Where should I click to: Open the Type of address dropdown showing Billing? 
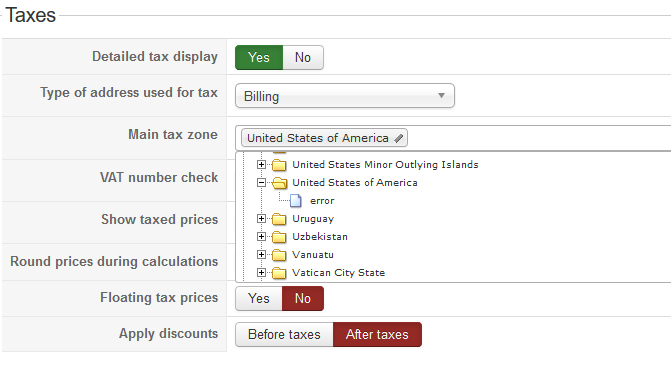345,96
